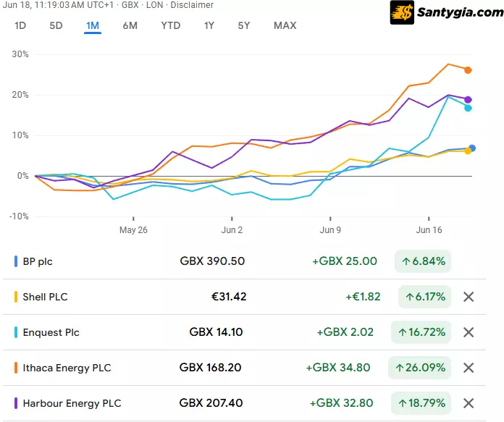Click price €31.42
Image resolution: width=504 pixels, height=422 pixels.
pos(229,296)
